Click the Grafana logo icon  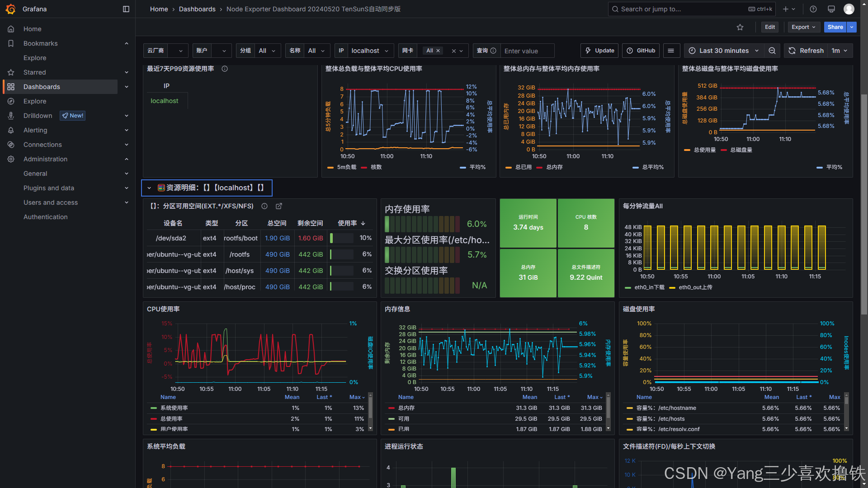pyautogui.click(x=11, y=9)
